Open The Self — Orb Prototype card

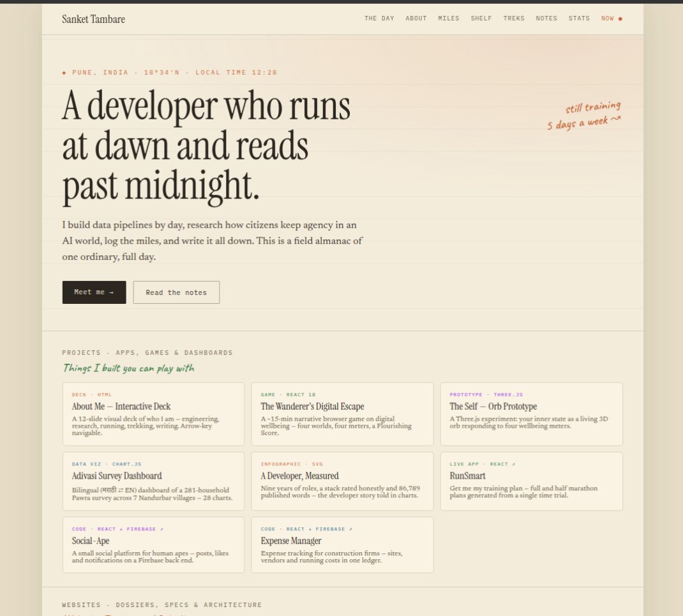click(x=532, y=414)
